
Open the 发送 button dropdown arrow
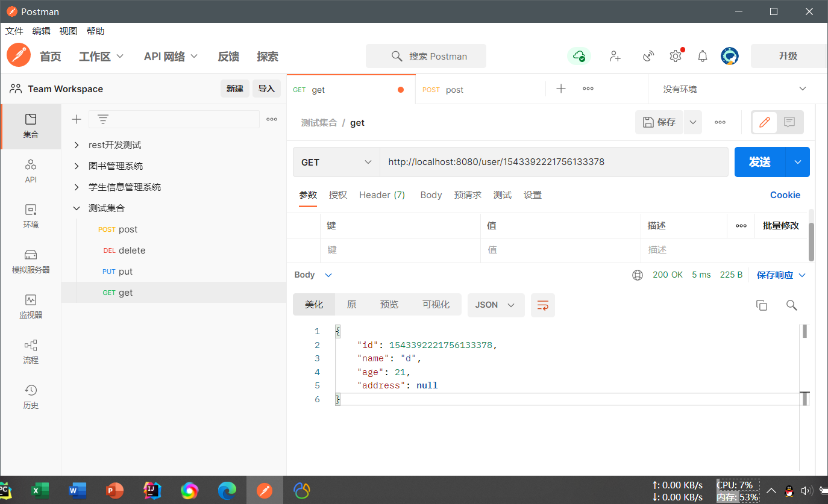point(798,162)
